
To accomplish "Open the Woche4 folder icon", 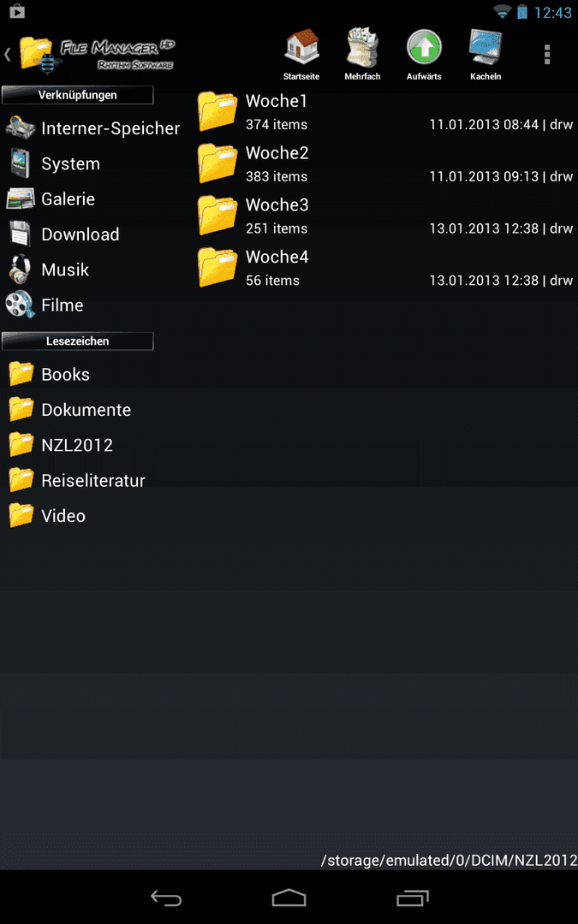I will (x=217, y=266).
